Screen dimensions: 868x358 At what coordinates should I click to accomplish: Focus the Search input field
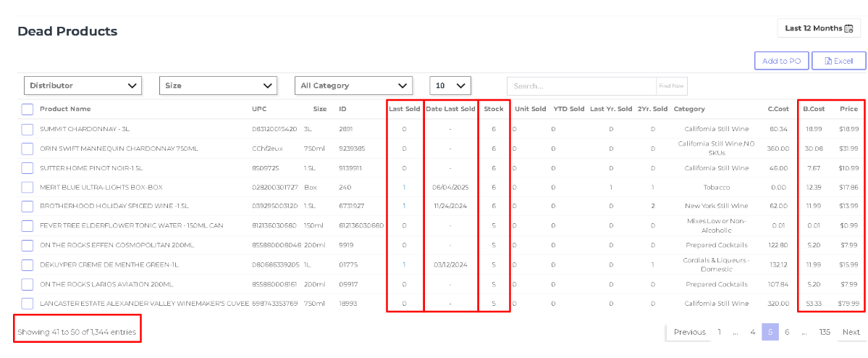[582, 86]
